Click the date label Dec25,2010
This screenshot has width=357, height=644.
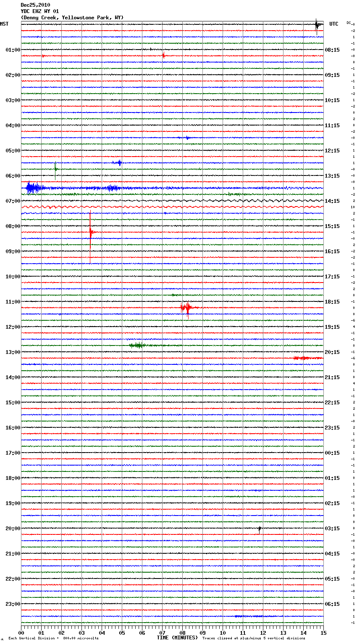[x=35, y=5]
